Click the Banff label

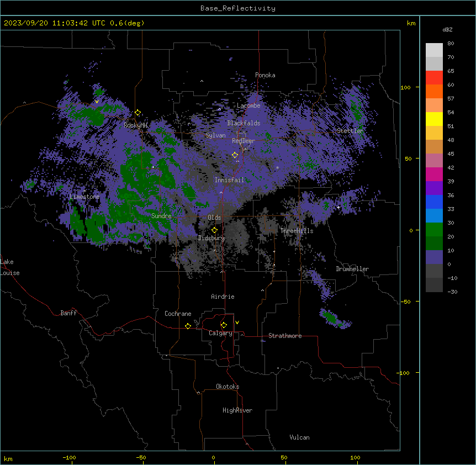tap(68, 313)
